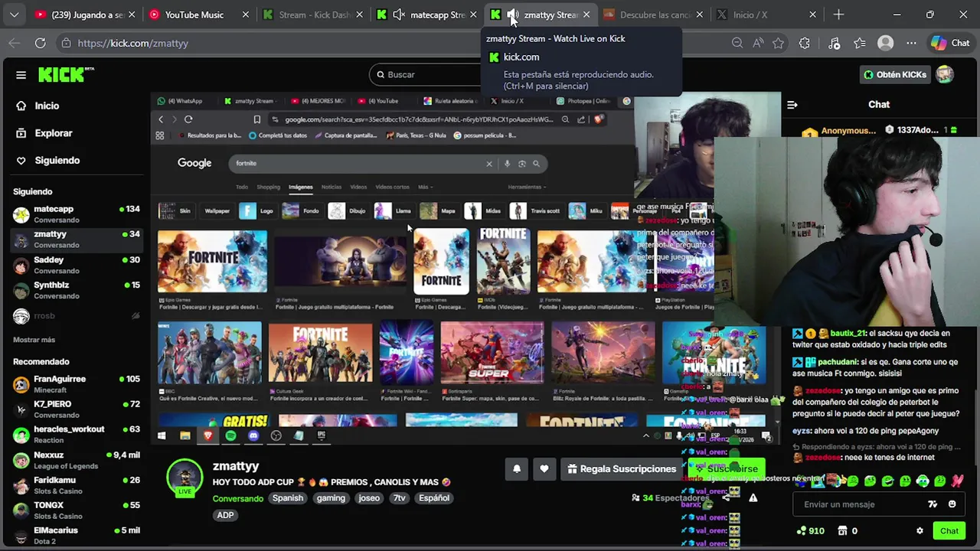Viewport: 980px width, 551px height.
Task: Expand Mostrar más in following list
Action: pyautogui.click(x=34, y=340)
